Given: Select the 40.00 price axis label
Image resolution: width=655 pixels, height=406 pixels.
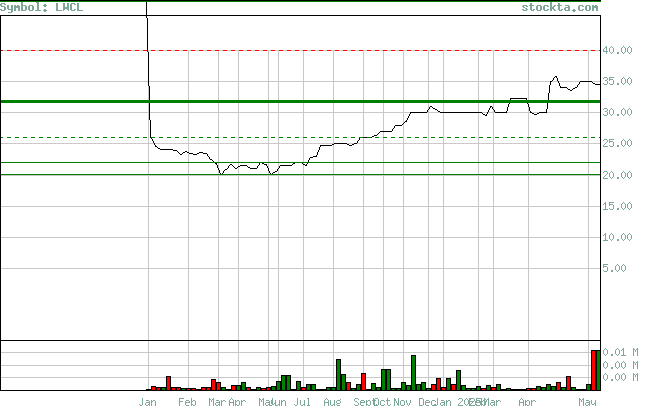Looking at the screenshot, I should (617, 50).
